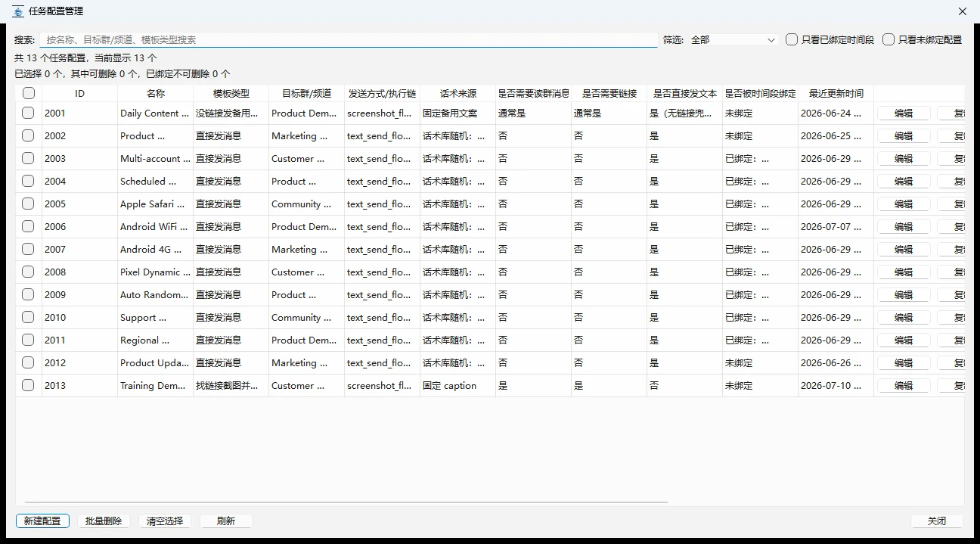
Task: Open the 筛选 dropdown showing 全部
Action: click(733, 39)
